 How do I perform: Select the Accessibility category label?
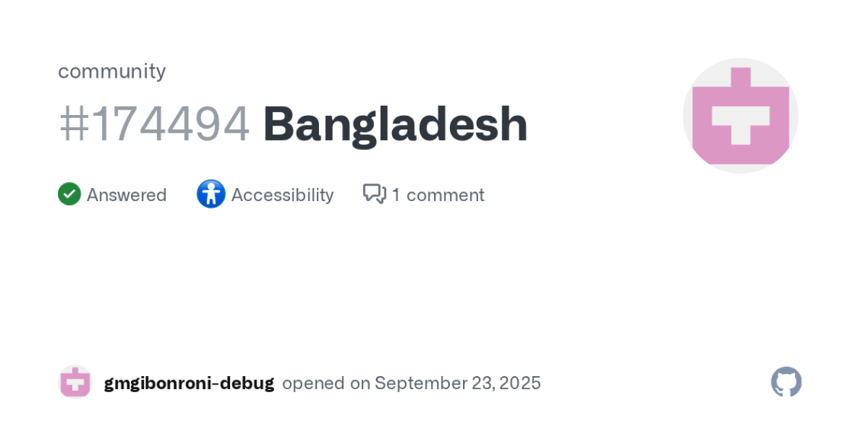(282, 195)
